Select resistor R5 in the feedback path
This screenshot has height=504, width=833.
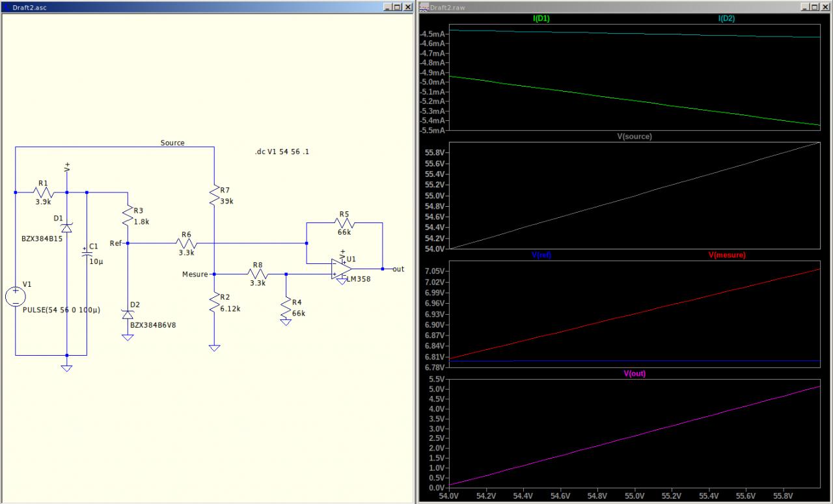pos(344,223)
